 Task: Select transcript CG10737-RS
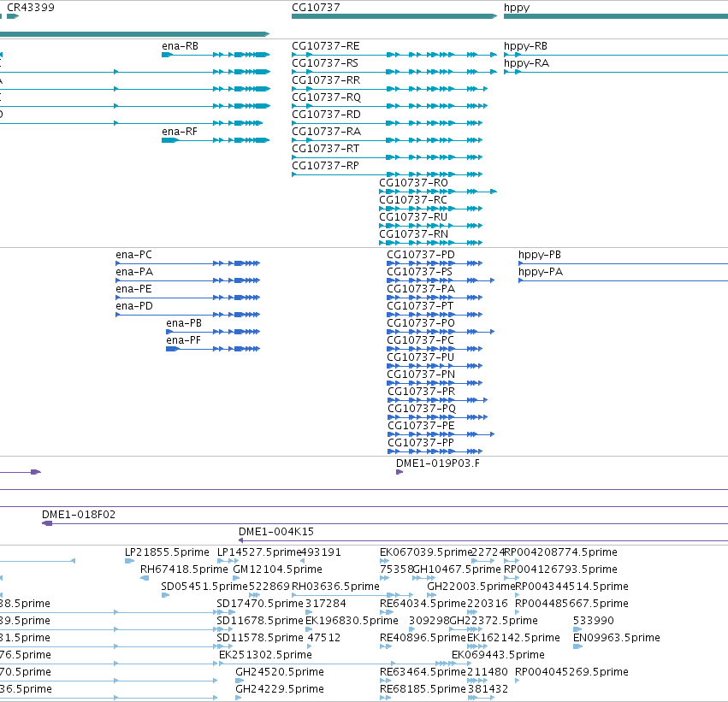coord(325,63)
